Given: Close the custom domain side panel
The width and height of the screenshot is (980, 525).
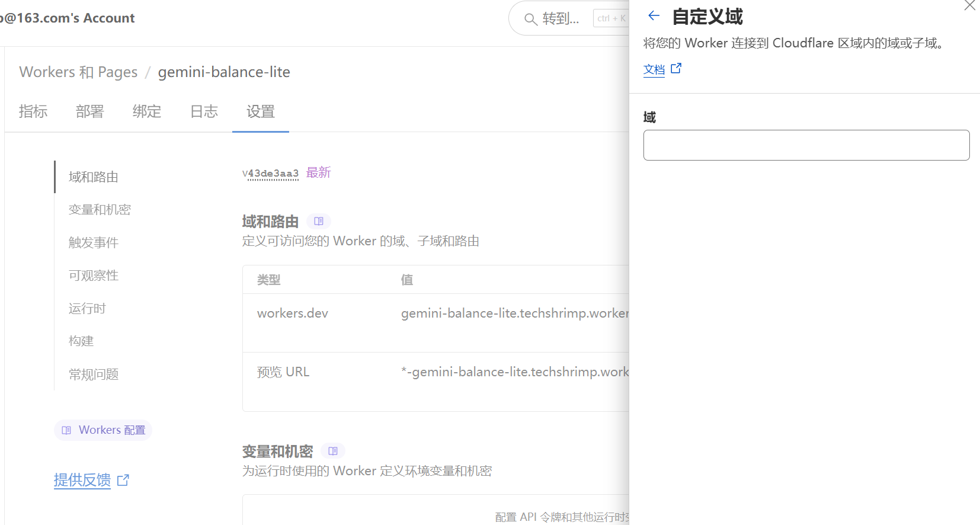Looking at the screenshot, I should click(x=969, y=6).
